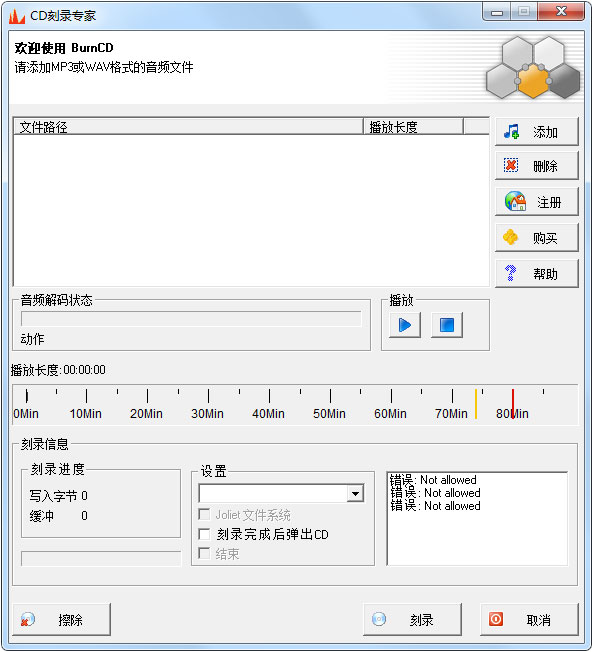593x652 pixels.
Task: Click the red marker at 80Min
Action: 513,404
